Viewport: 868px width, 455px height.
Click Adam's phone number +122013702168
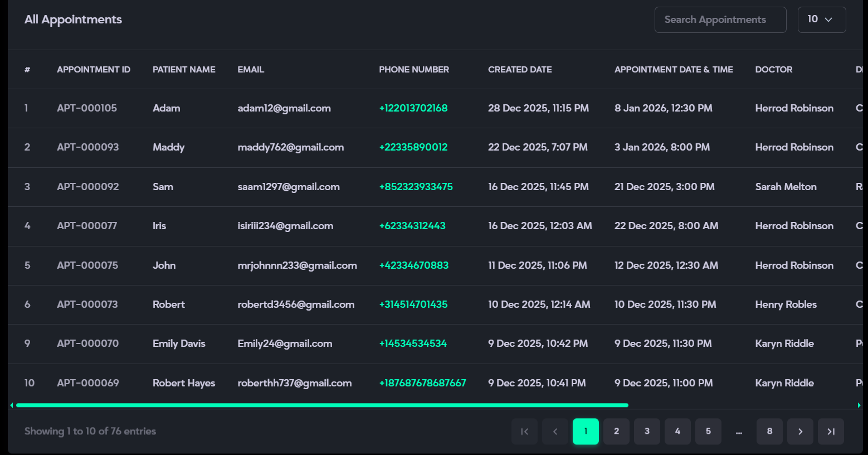tap(413, 108)
